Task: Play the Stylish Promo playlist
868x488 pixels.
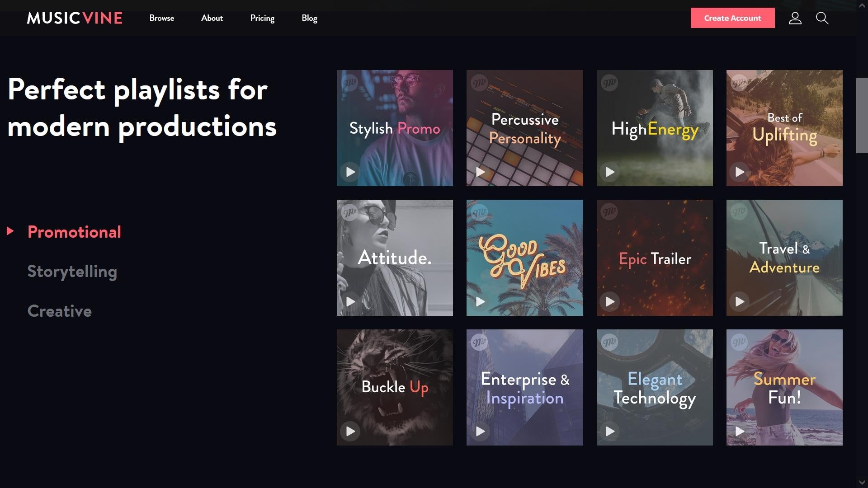Action: point(350,172)
